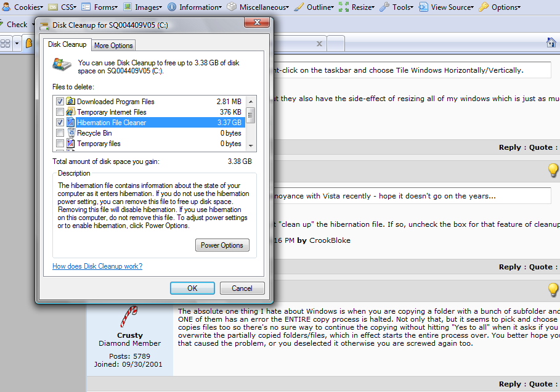Viewport: 560px width, 392px height.
Task: Check the Recycle Bin checkbox
Action: (60, 133)
